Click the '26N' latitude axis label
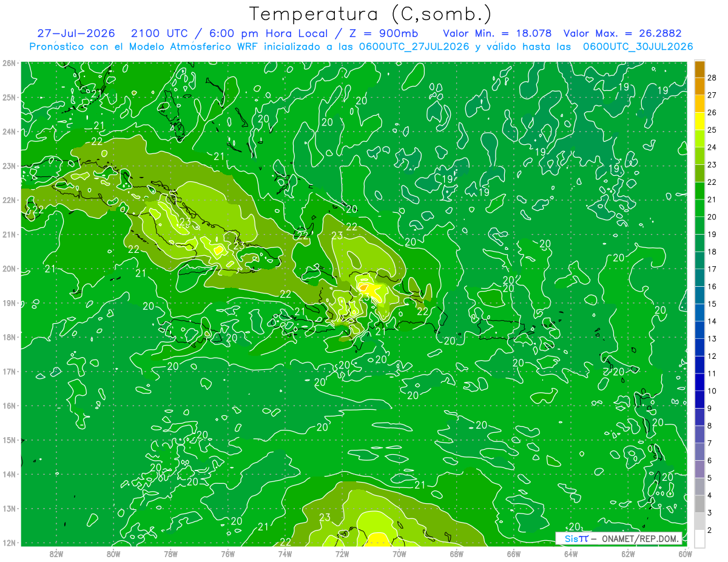The width and height of the screenshot is (728, 562). [8, 63]
